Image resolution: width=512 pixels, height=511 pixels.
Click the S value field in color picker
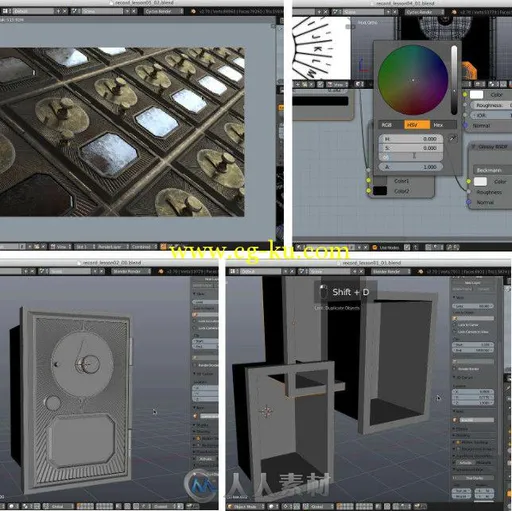(411, 148)
